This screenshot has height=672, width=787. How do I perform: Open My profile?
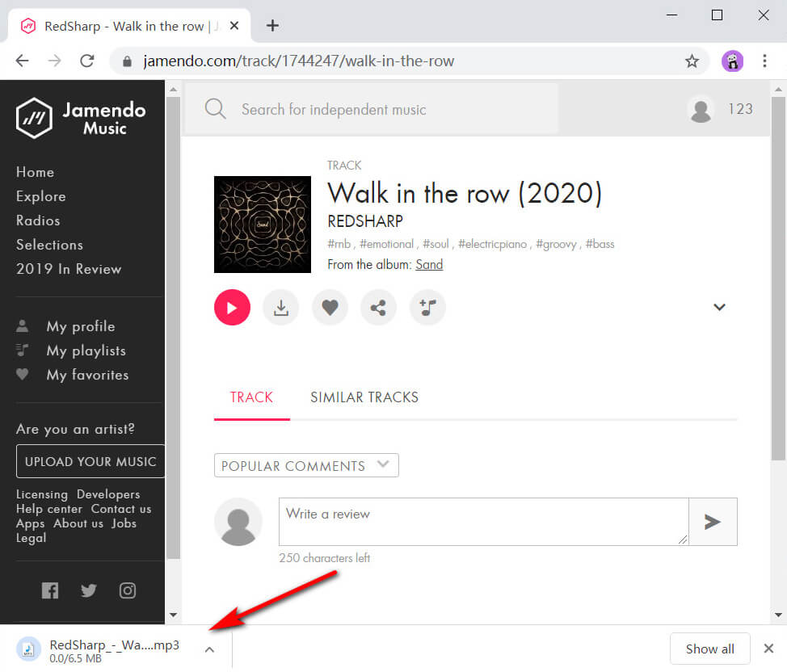point(81,326)
